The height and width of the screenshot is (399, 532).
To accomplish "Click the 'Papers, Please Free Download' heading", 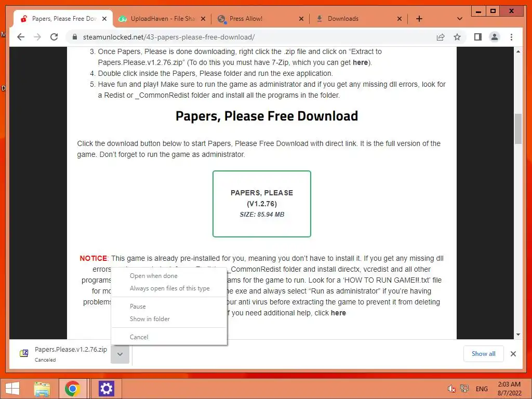I will tap(267, 116).
